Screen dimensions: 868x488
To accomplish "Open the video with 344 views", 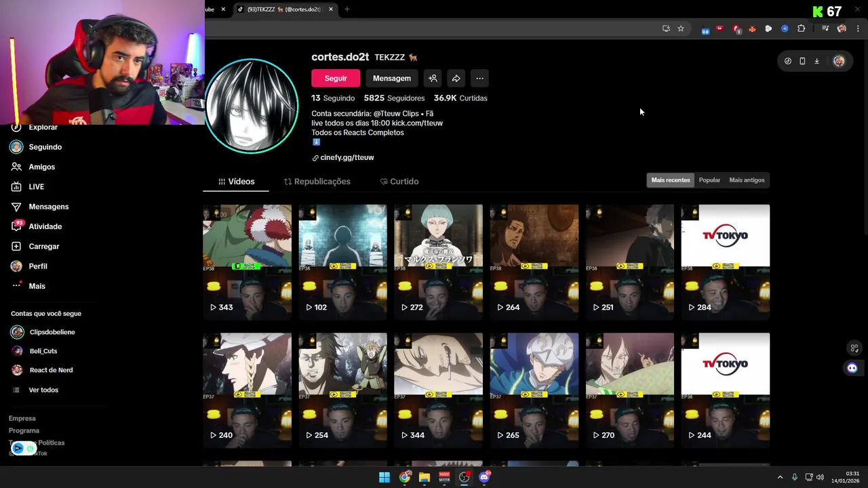I will coord(438,390).
